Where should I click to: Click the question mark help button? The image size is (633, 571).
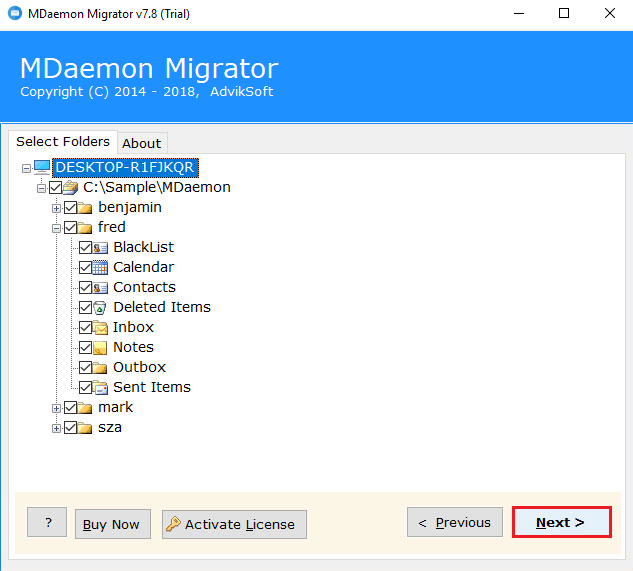[x=47, y=523]
